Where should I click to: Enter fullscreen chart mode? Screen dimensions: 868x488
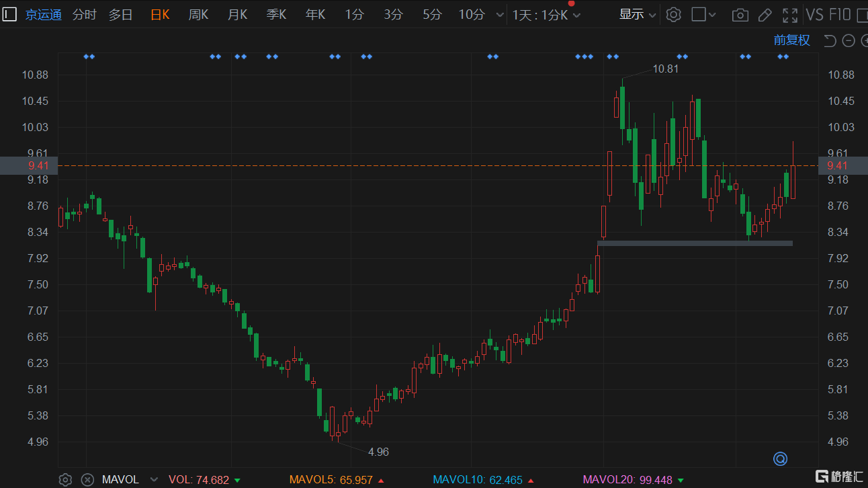click(790, 15)
